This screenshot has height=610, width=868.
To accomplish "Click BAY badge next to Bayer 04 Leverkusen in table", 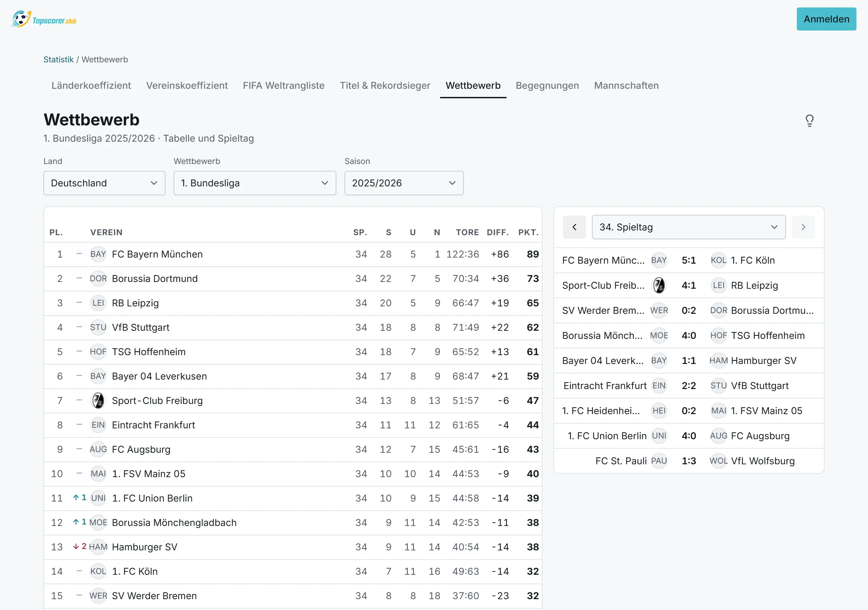I will (98, 377).
